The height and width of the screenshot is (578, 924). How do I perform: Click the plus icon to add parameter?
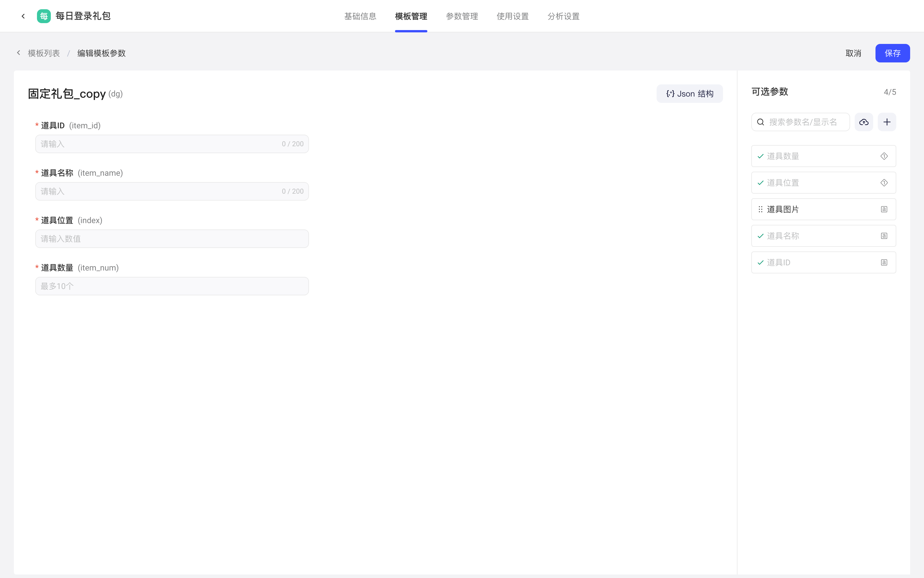pos(887,122)
